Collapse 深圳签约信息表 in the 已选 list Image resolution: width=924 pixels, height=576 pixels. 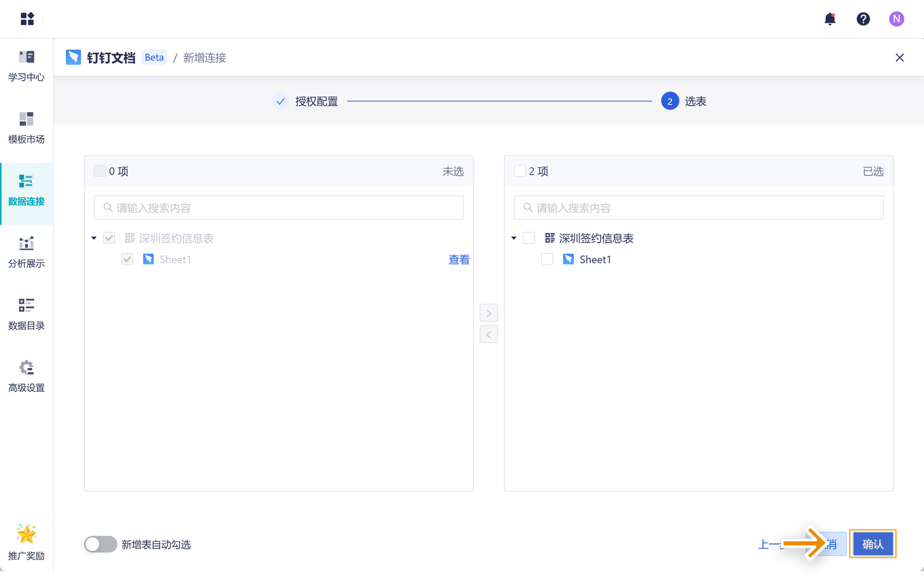[x=514, y=238]
